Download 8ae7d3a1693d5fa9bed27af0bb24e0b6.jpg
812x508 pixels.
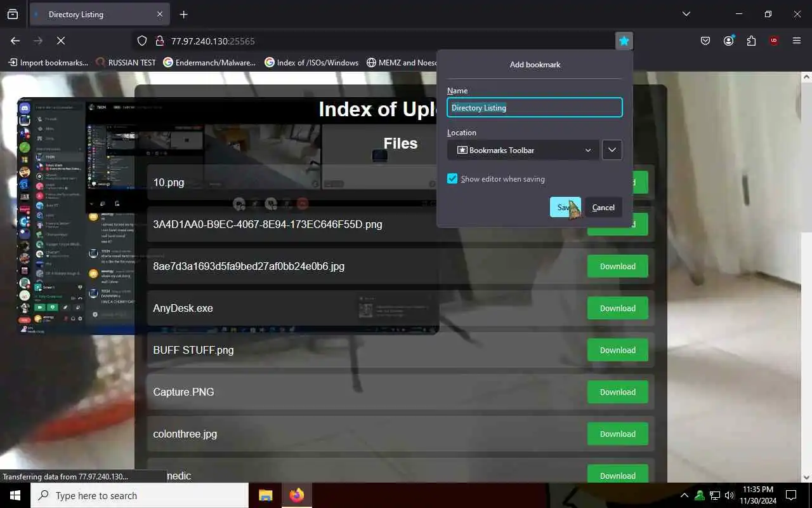click(x=618, y=266)
